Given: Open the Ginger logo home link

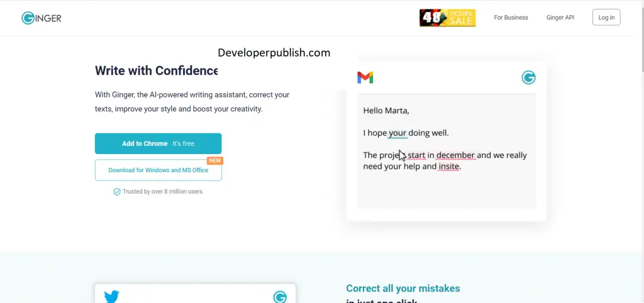Looking at the screenshot, I should 42,18.
